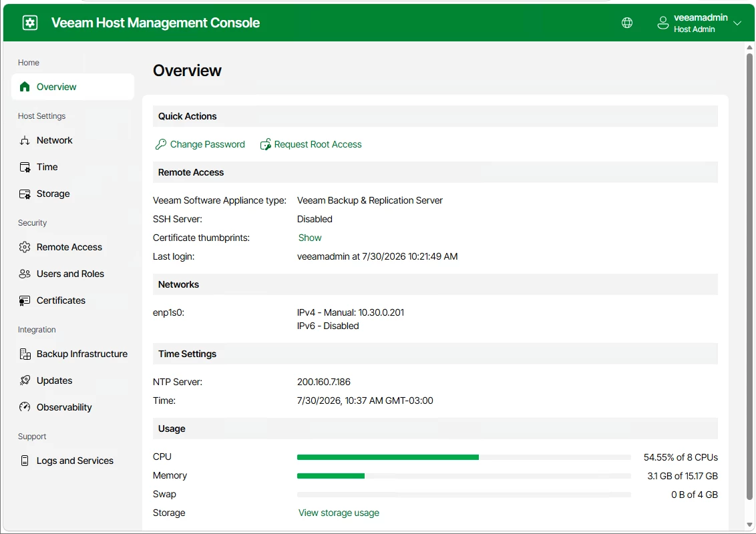Open the Logs and Services label
Image resolution: width=756 pixels, height=534 pixels.
coord(75,461)
